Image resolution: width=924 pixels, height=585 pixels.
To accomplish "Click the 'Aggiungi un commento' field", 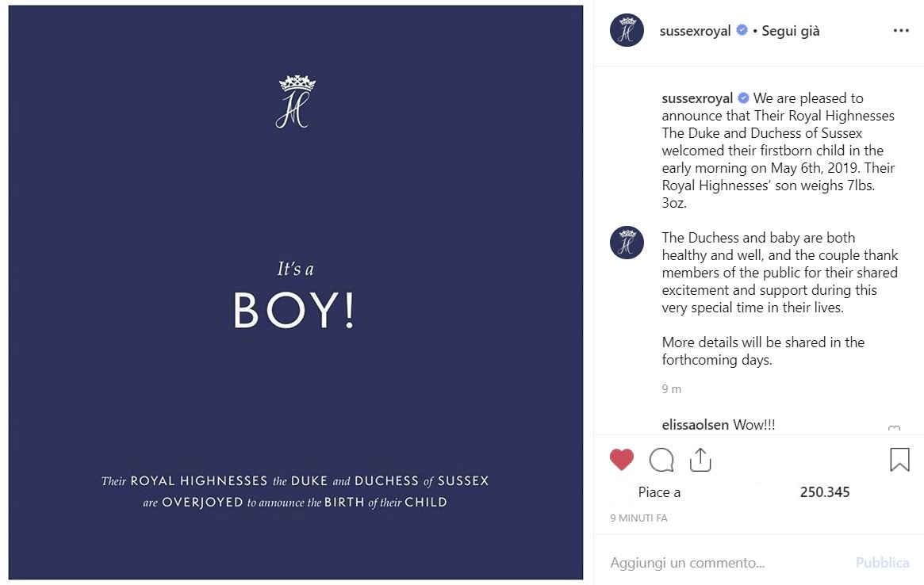I will tap(714, 563).
